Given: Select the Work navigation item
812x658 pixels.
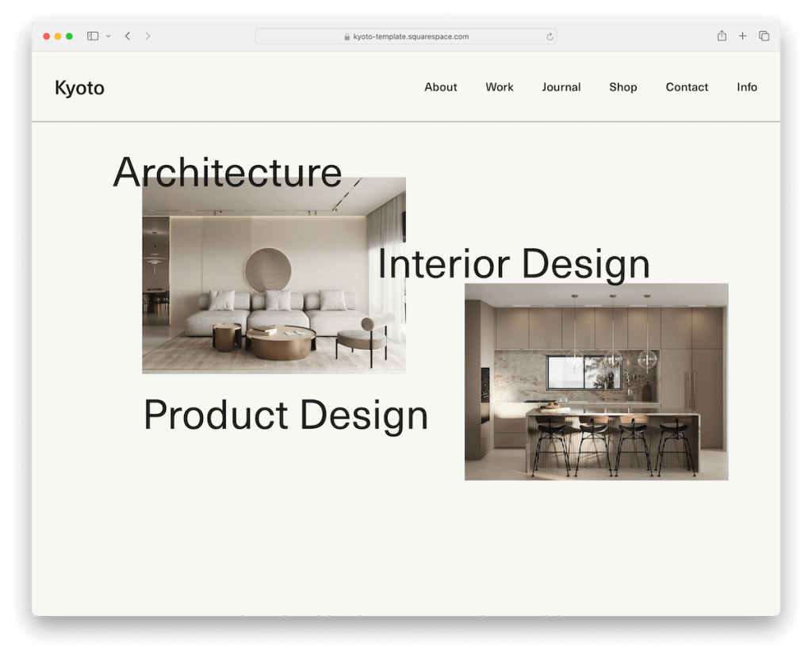Looking at the screenshot, I should tap(499, 87).
